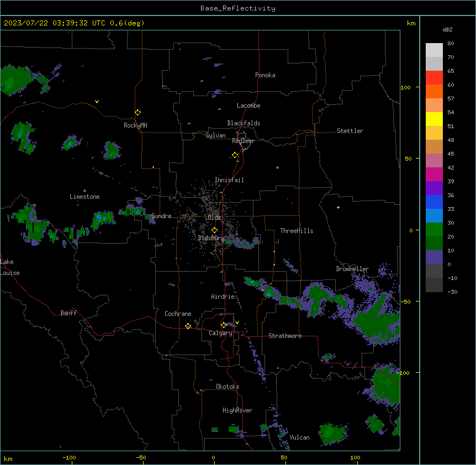Click the white plus marker east of ThreeHills
The width and height of the screenshot is (476, 465).
[x=338, y=207]
